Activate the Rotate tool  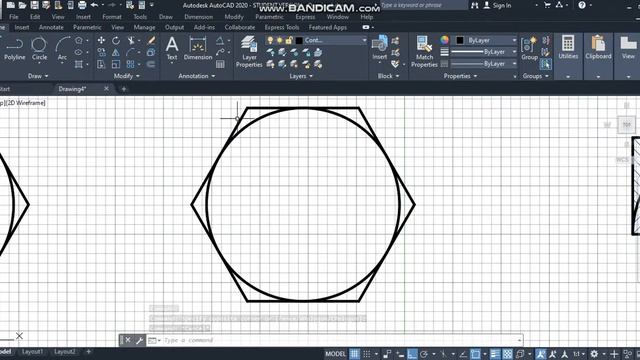[116, 40]
